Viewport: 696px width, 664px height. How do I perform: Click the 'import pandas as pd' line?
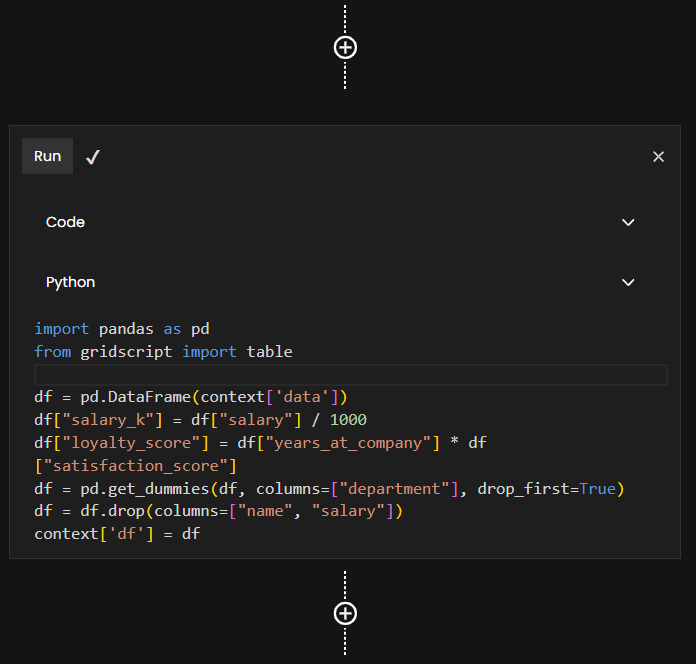tap(122, 329)
